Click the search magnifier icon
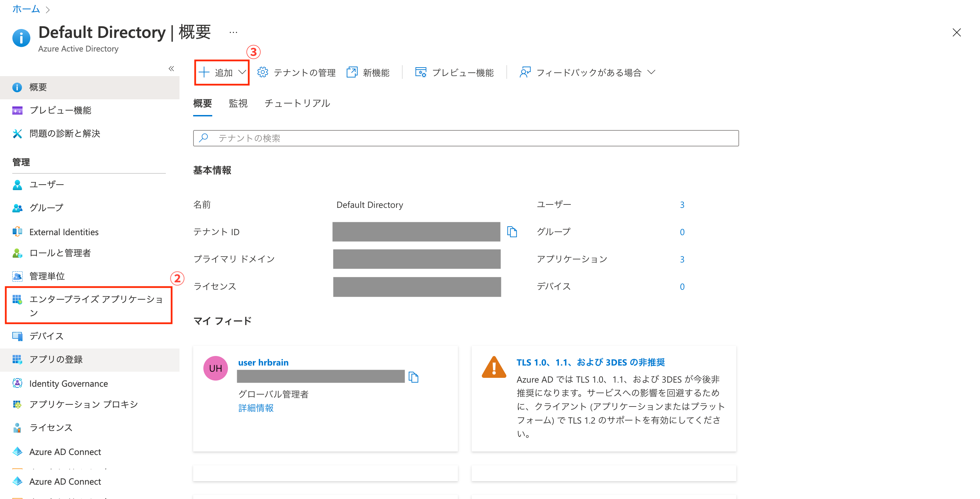 pos(203,138)
